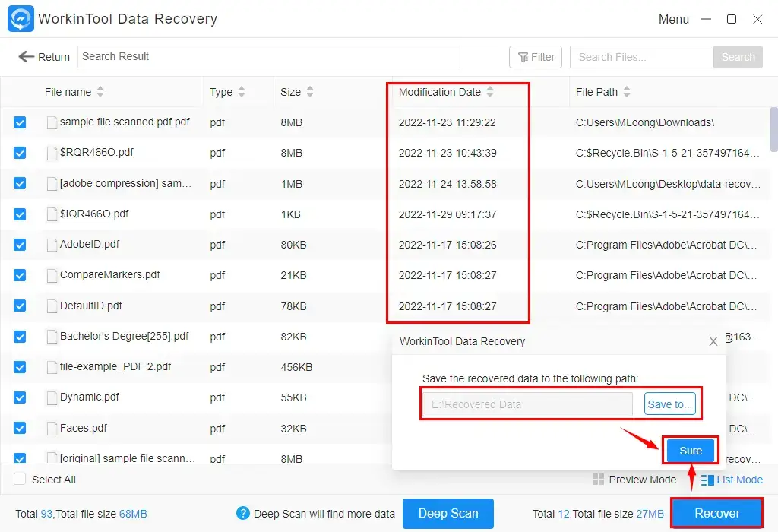Uncheck sample file scanned pdf.pdf

click(x=20, y=122)
